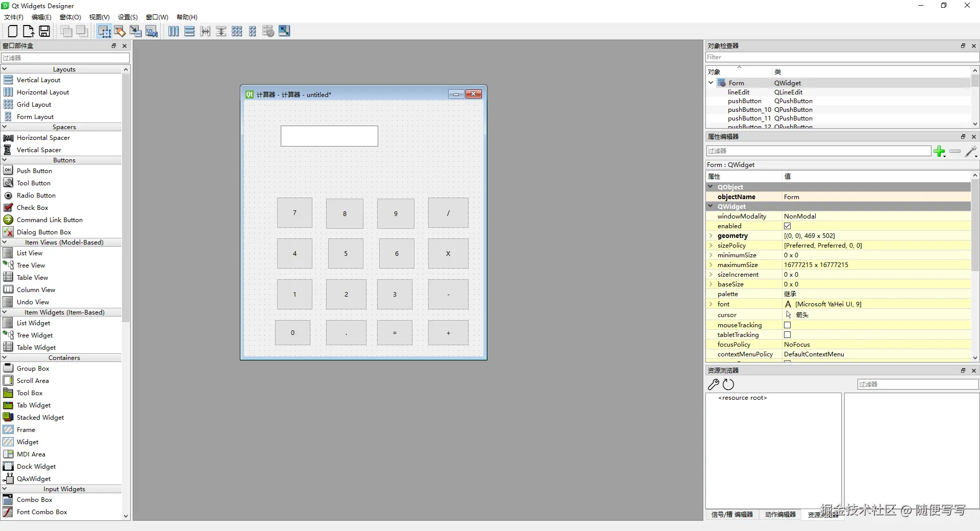Select Push Button in widget box
Screen dimensions: 980x531
[x=34, y=171]
